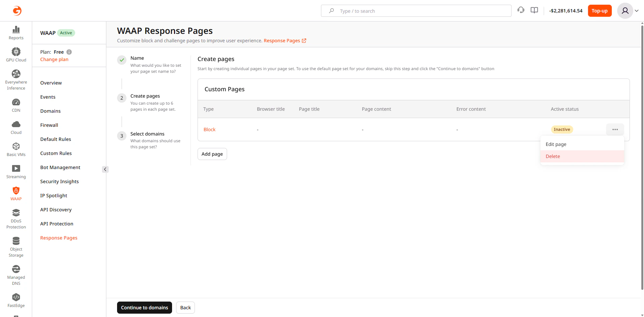
Task: Select Delete from the context menu
Action: pos(553,156)
